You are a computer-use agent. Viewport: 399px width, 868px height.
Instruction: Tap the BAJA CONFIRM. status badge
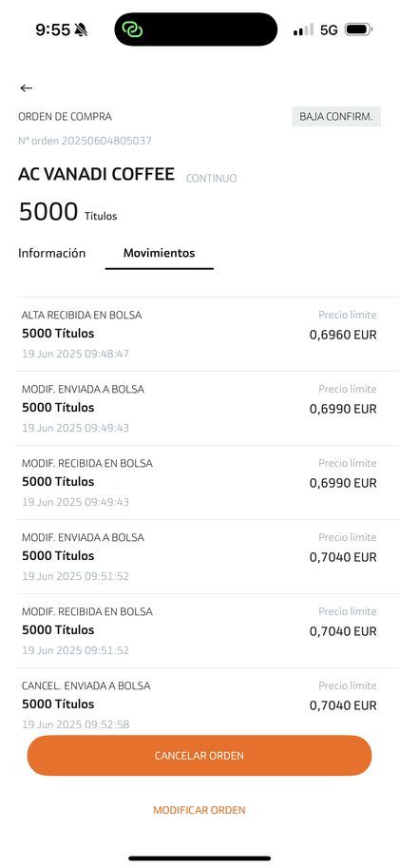[336, 117]
